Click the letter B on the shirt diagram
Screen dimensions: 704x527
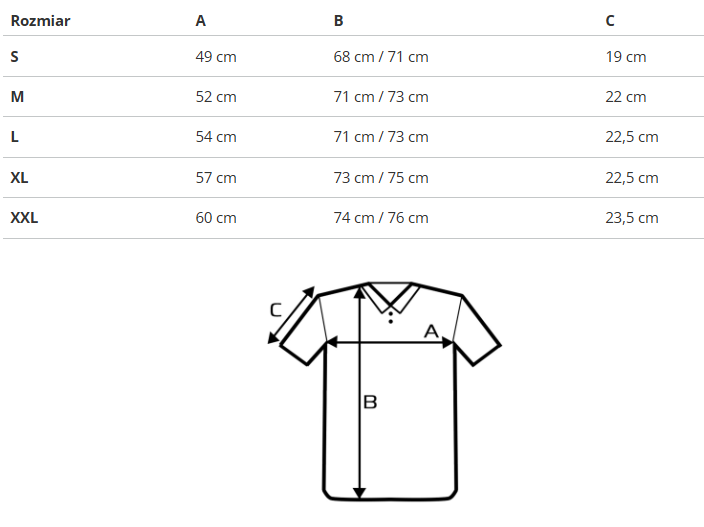(x=370, y=402)
